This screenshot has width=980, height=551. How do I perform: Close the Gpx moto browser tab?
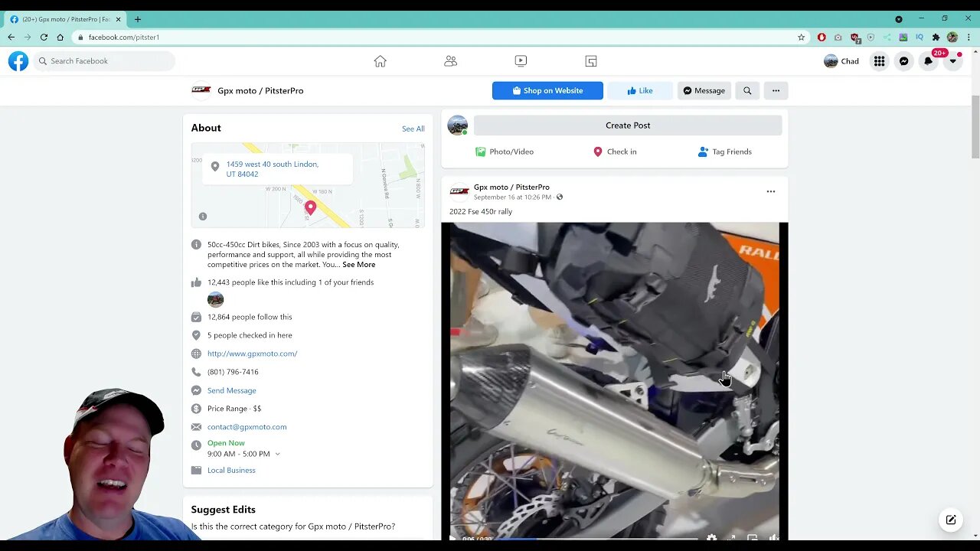point(118,19)
